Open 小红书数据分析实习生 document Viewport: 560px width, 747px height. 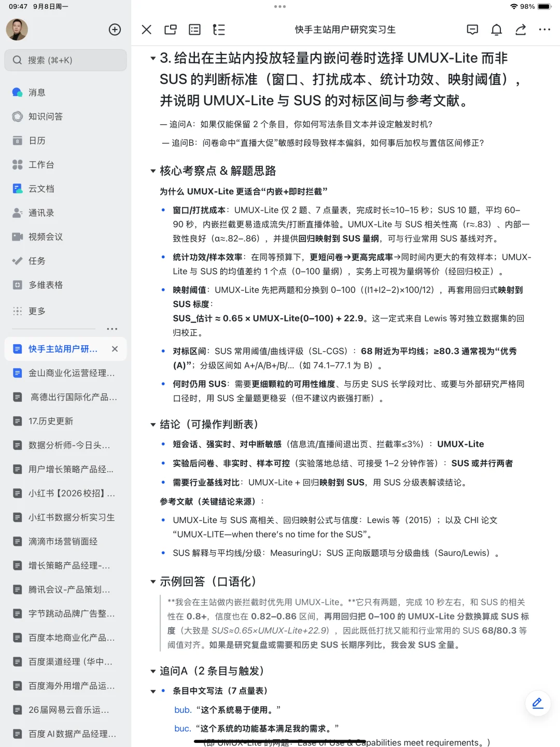65,517
